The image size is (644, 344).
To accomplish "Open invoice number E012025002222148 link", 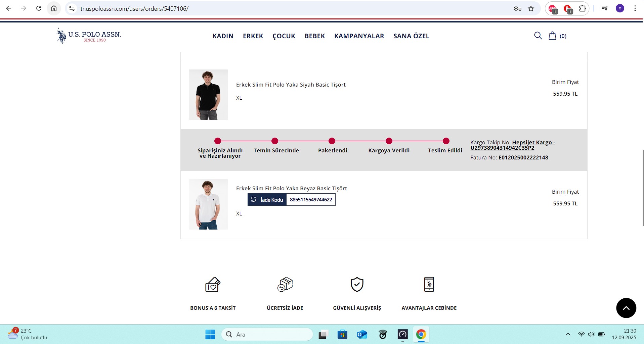I will (x=523, y=157).
